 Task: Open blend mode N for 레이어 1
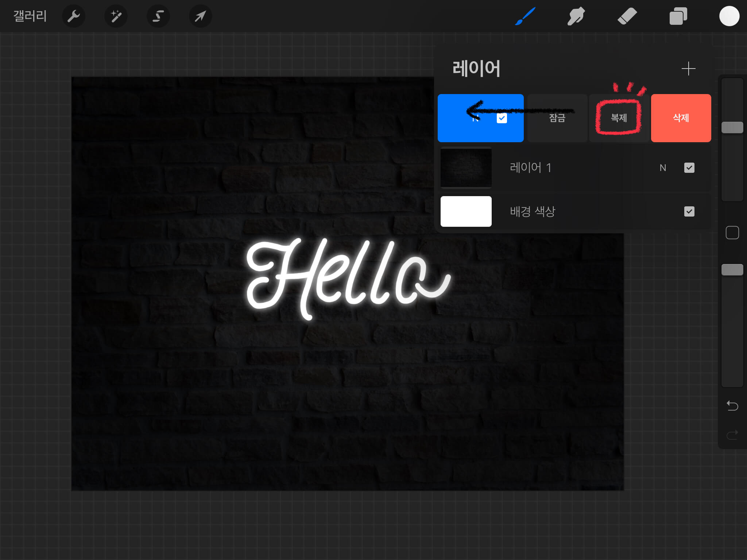663,168
